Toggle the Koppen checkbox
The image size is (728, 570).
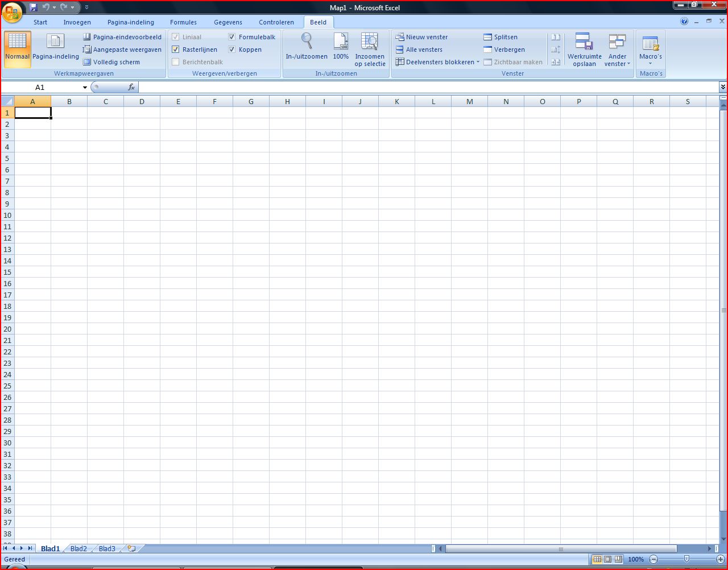[232, 49]
